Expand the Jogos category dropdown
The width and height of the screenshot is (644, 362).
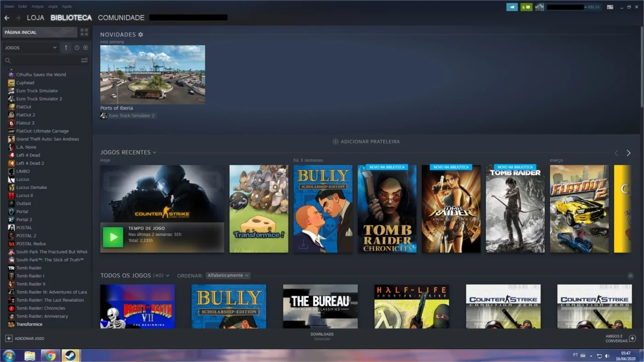(31, 47)
